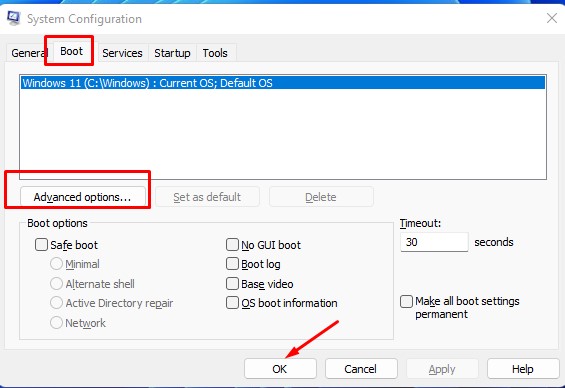The image size is (565, 388).
Task: Click the Cancel button
Action: point(361,369)
